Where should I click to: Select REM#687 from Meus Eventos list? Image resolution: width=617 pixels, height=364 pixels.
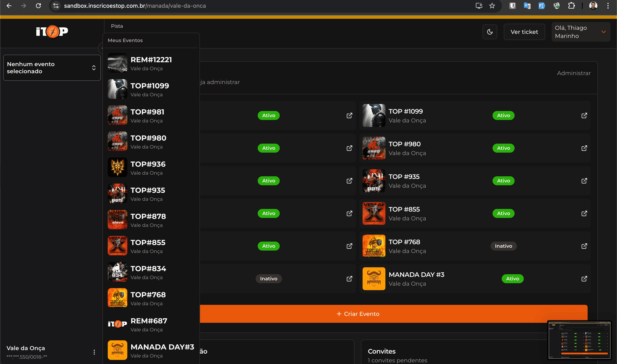point(151,324)
